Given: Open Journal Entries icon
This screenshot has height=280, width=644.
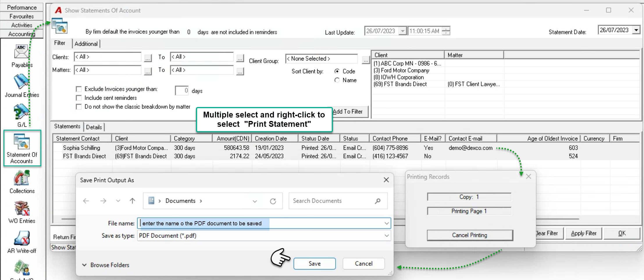Looking at the screenshot, I should (x=22, y=81).
